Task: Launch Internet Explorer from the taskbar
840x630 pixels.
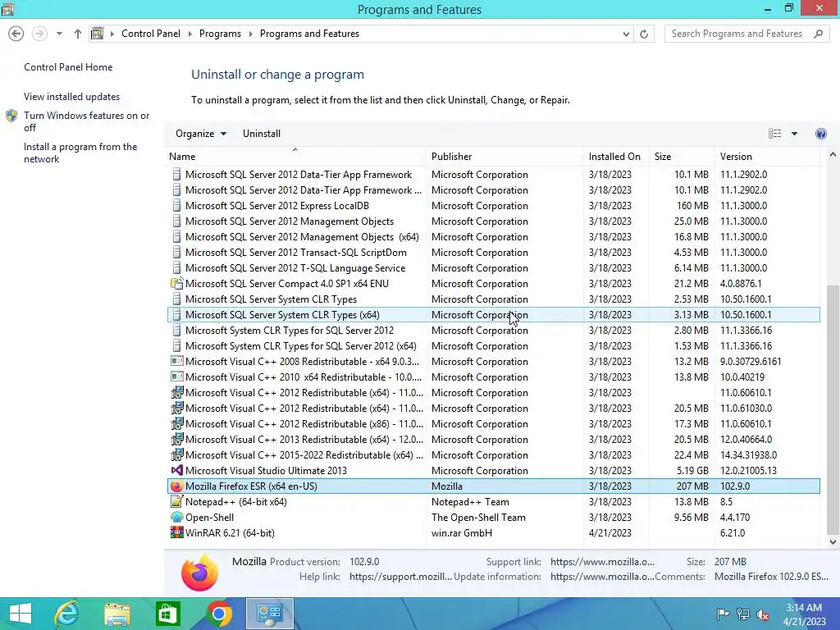Action: [67, 614]
